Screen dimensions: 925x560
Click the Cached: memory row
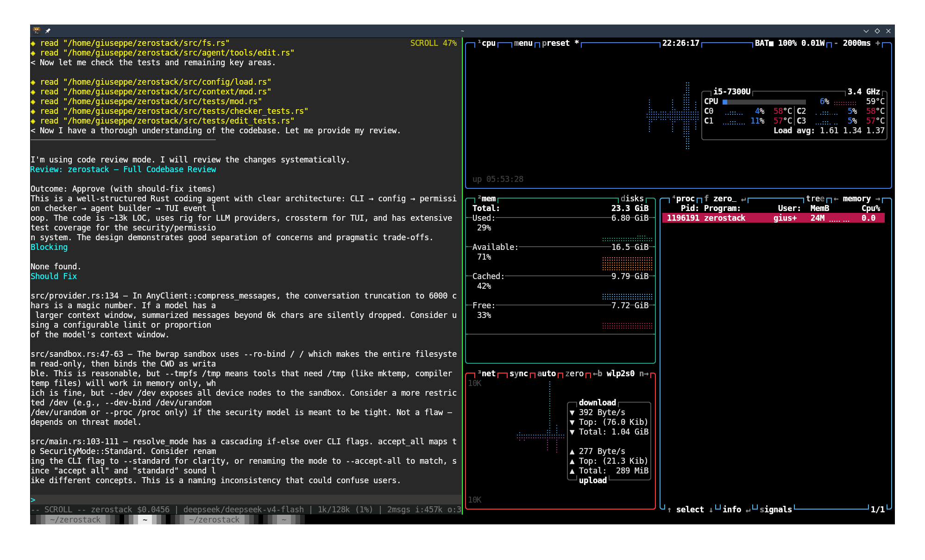pyautogui.click(x=560, y=276)
